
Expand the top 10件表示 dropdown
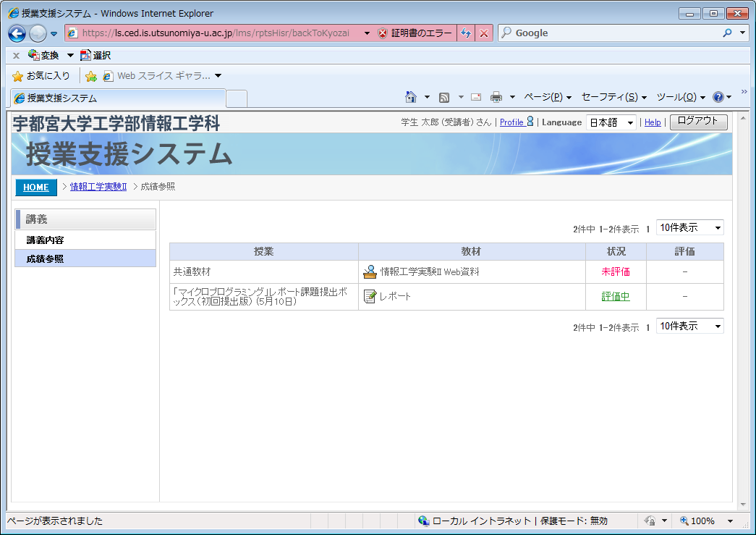(689, 227)
